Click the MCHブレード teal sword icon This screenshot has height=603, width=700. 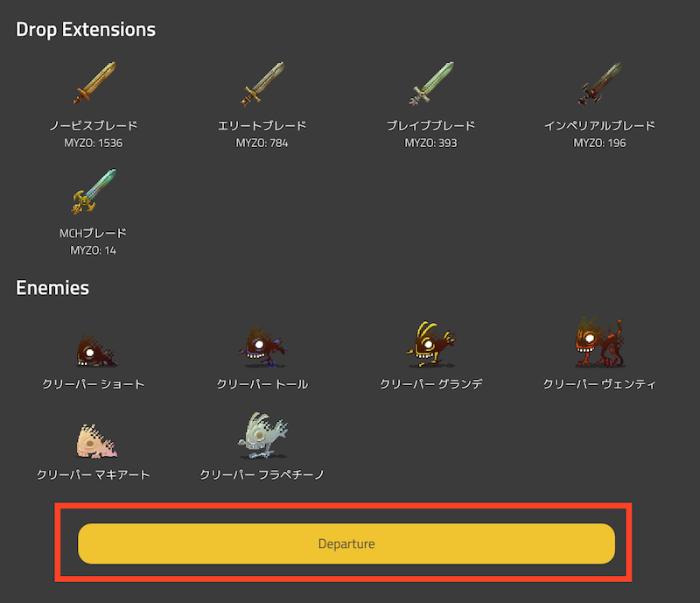click(x=94, y=191)
